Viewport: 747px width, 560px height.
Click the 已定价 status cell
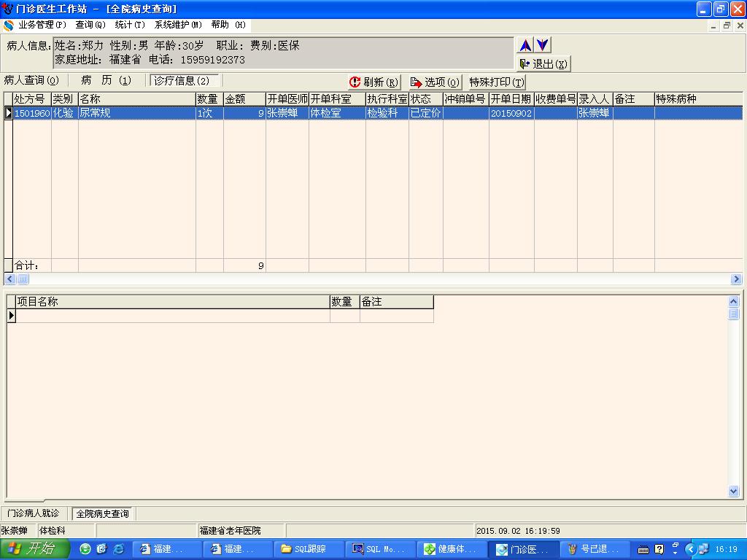click(x=426, y=113)
